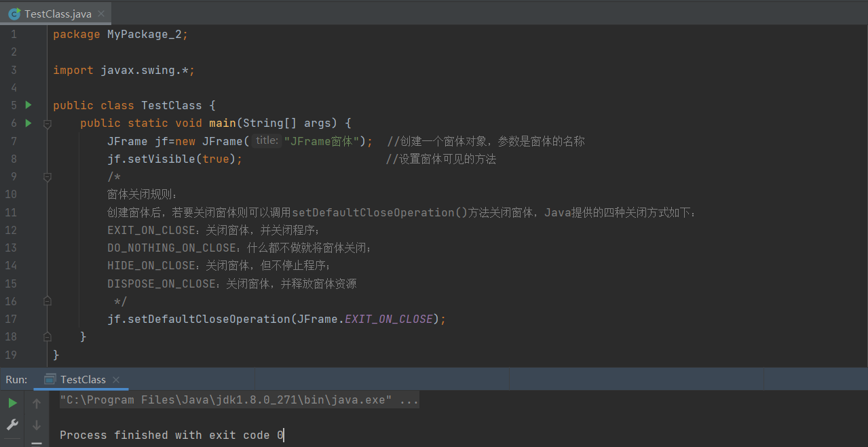This screenshot has height=447, width=868.
Task: Click italic 'EXIT_ON_CLOSE' constant on line 17
Action: coord(389,319)
